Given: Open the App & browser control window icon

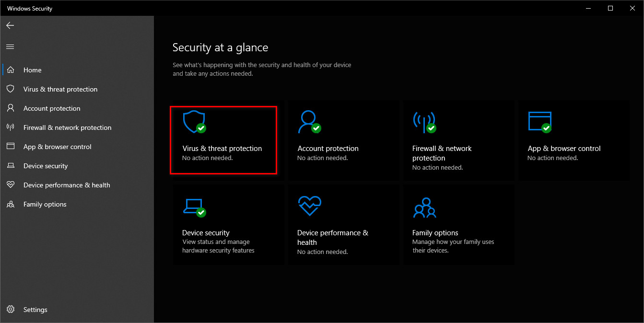Looking at the screenshot, I should click(x=539, y=122).
